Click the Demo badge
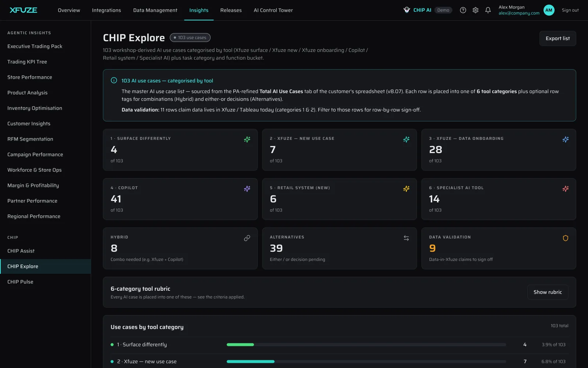Screen dimensions: 588x368 coord(443,10)
